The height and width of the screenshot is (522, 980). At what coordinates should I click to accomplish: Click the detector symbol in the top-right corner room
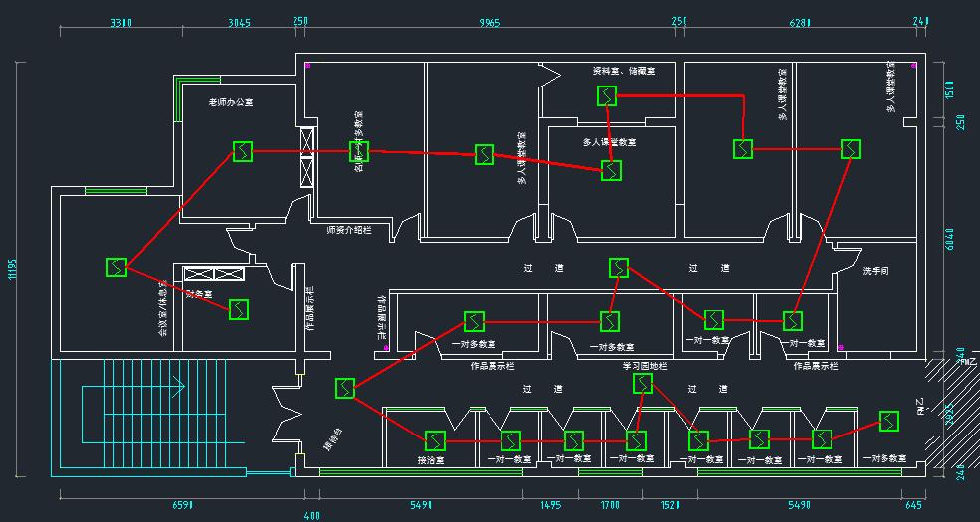[x=850, y=149]
